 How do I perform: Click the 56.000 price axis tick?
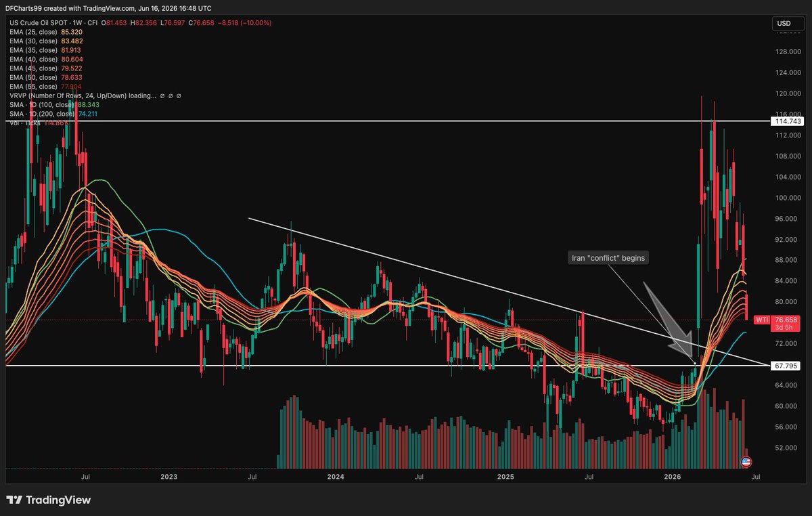click(785, 427)
